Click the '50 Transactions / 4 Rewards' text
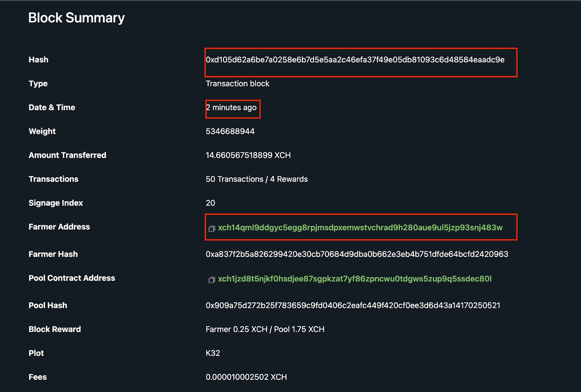The width and height of the screenshot is (581, 392). 257,179
